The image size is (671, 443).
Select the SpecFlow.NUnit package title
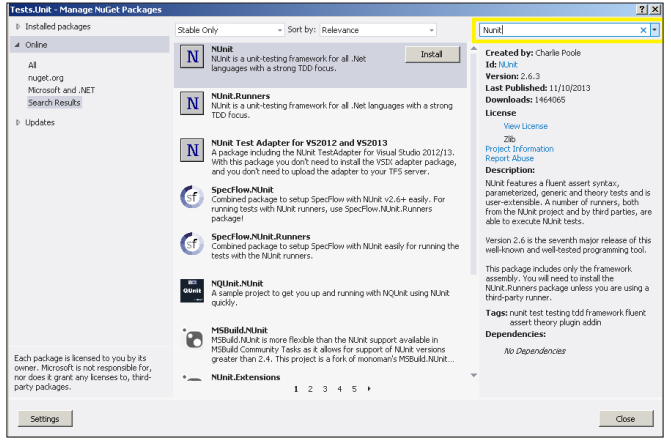242,190
